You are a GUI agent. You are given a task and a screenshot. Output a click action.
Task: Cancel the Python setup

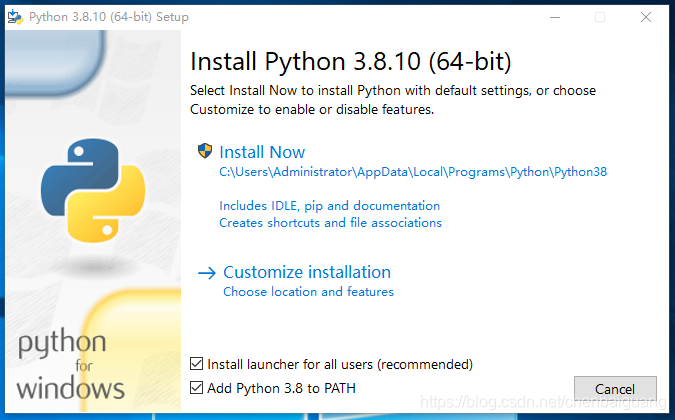pyautogui.click(x=615, y=389)
